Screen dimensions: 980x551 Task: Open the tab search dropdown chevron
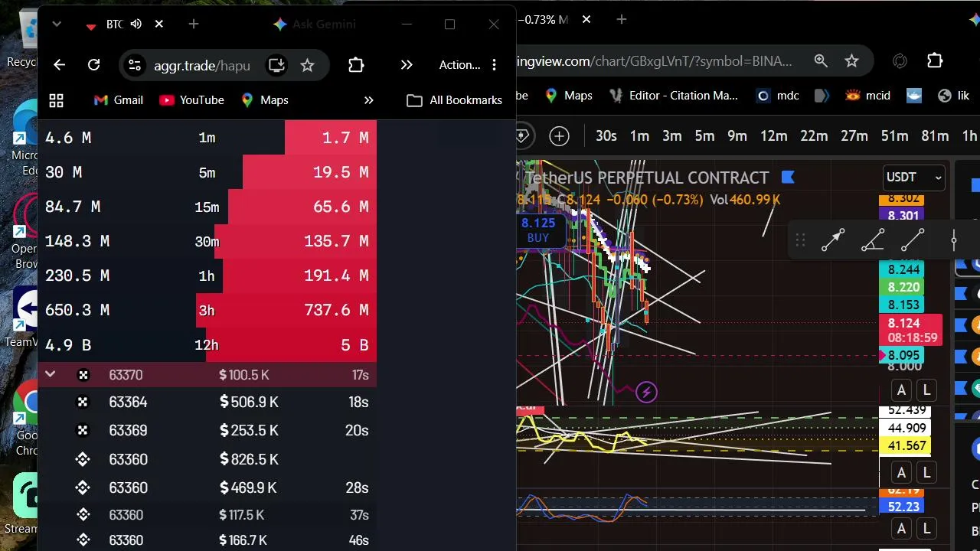(56, 24)
